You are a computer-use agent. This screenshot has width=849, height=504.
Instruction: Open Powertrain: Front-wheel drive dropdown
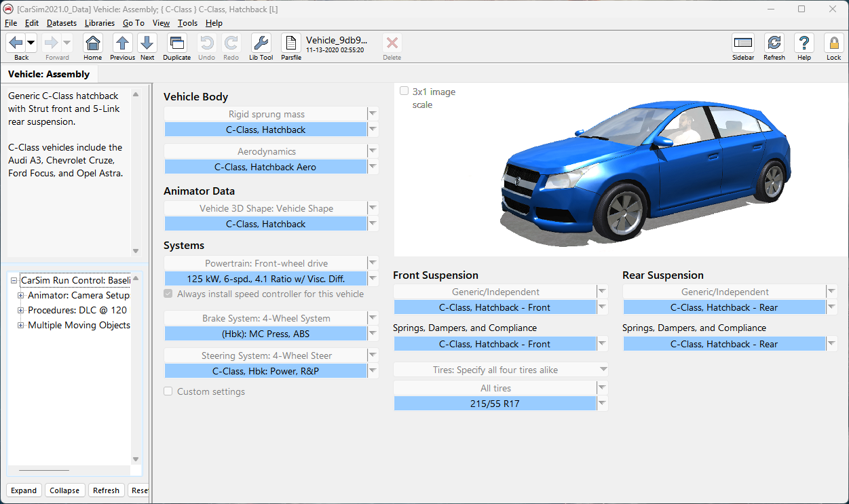373,263
